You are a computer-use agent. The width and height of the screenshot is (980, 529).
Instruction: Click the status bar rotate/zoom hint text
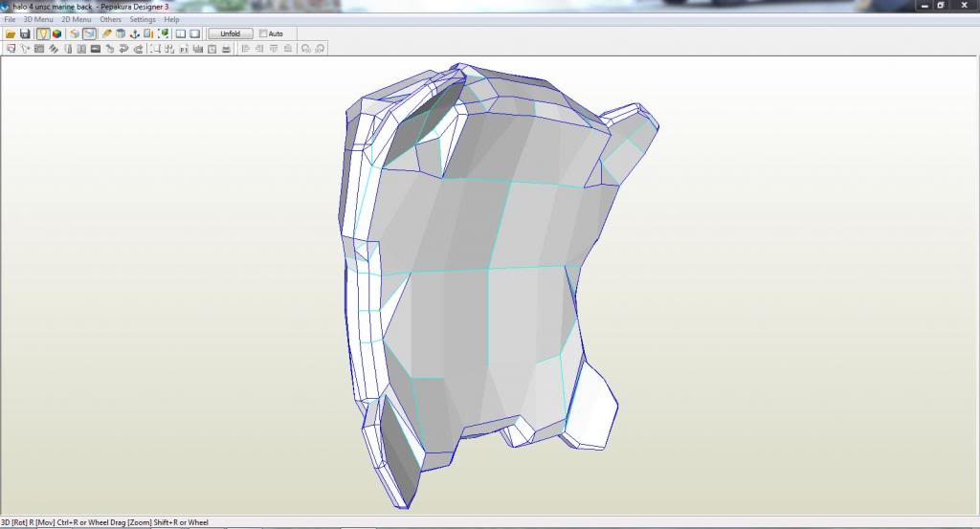point(104,522)
